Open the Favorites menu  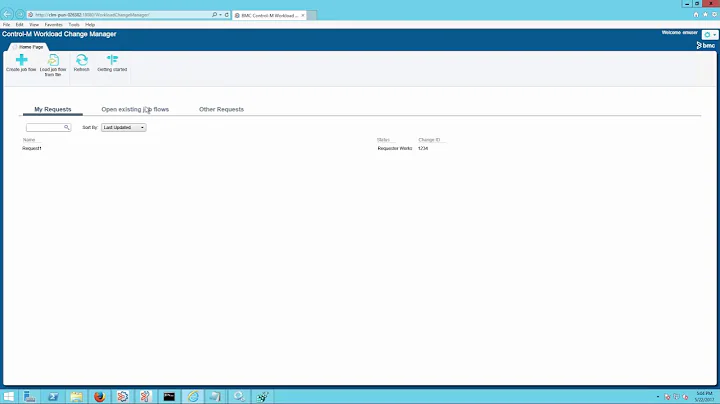point(53,25)
